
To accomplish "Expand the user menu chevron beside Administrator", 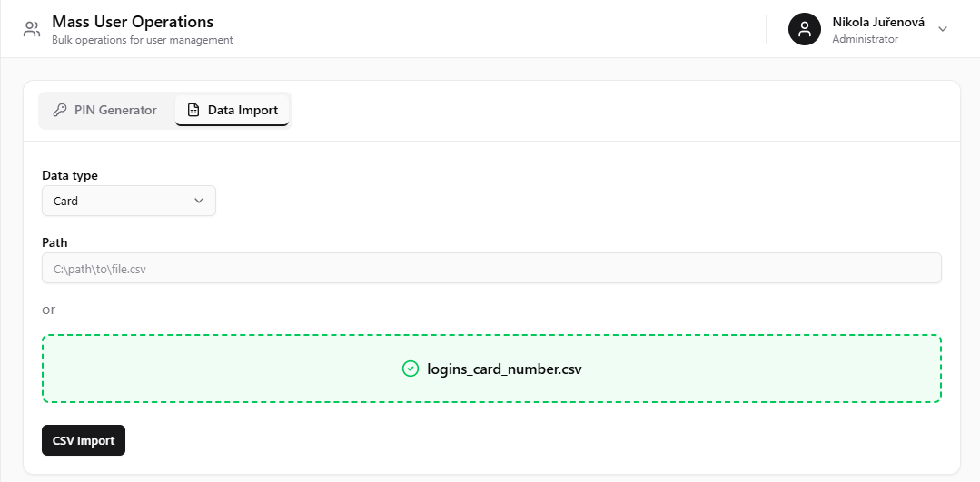I will tap(943, 29).
